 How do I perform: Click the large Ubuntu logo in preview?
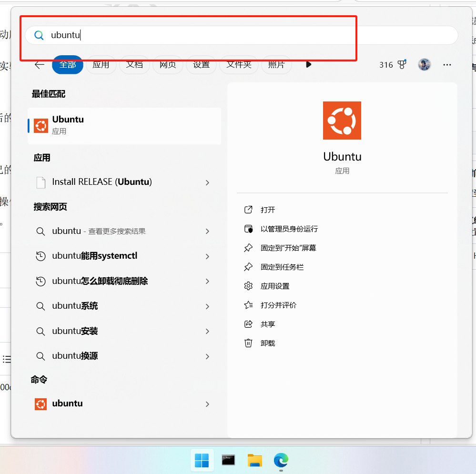(342, 121)
